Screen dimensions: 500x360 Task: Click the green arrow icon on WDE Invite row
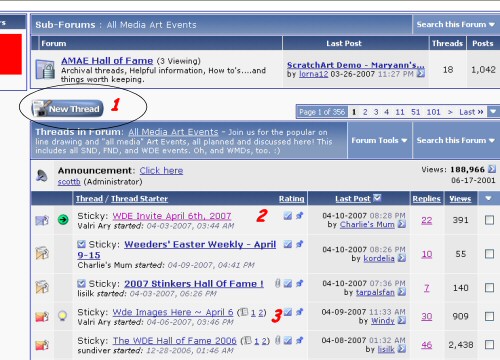point(63,220)
